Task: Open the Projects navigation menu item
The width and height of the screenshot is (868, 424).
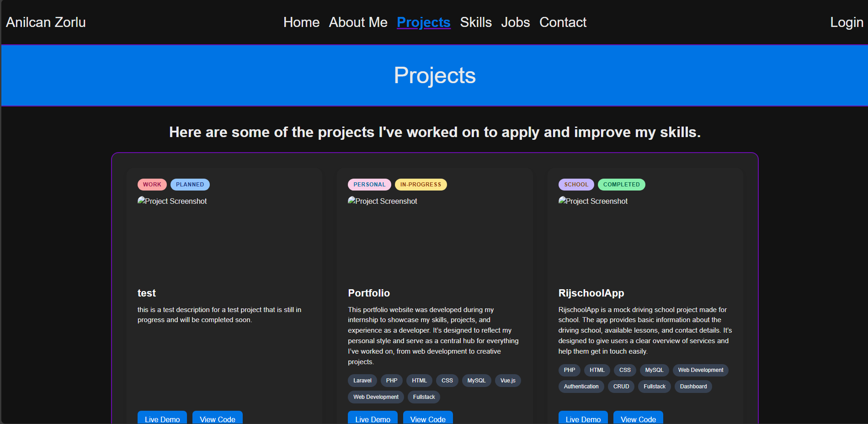Action: point(423,22)
